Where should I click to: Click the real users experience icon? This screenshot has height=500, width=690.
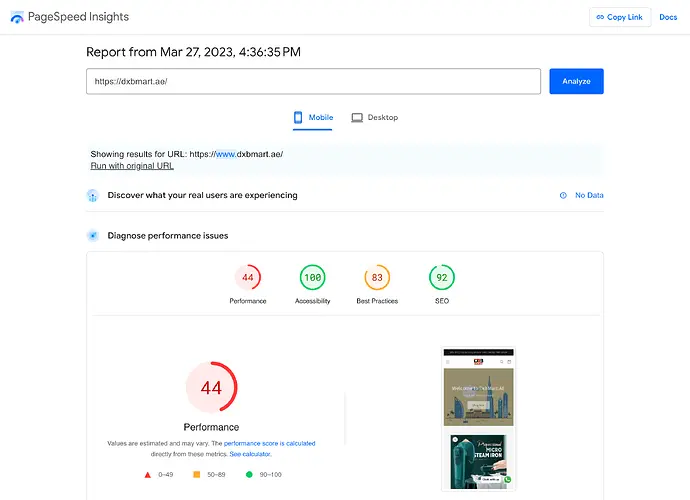click(93, 195)
